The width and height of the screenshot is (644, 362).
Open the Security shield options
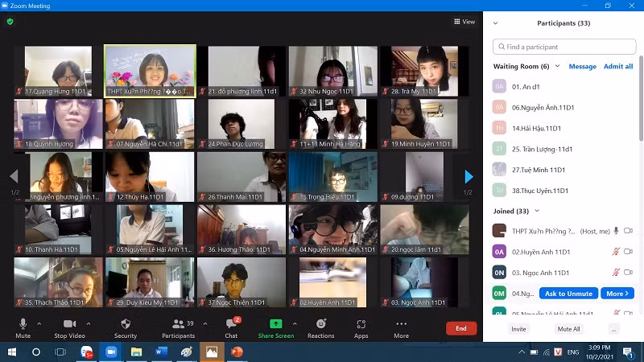coord(125,323)
